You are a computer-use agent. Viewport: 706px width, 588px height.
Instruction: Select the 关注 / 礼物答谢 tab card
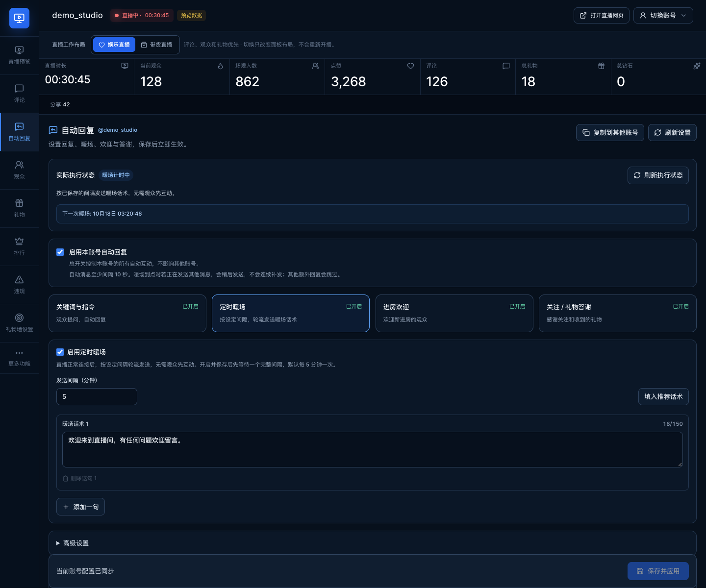point(618,313)
